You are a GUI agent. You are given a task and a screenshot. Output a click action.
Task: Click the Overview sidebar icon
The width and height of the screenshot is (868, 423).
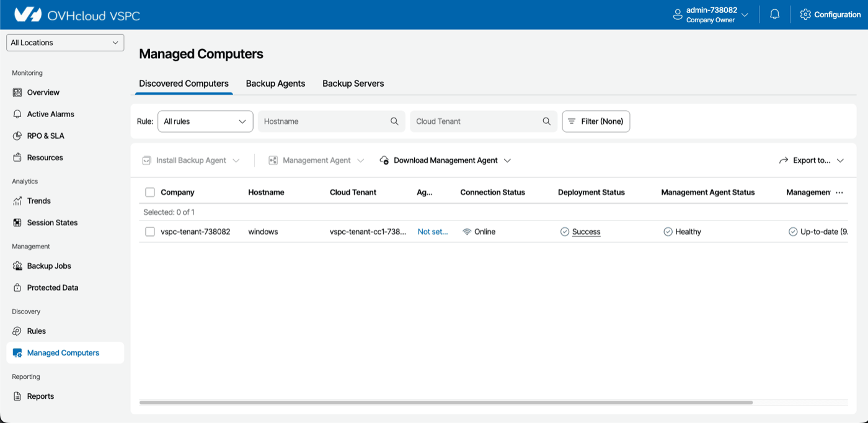click(17, 92)
